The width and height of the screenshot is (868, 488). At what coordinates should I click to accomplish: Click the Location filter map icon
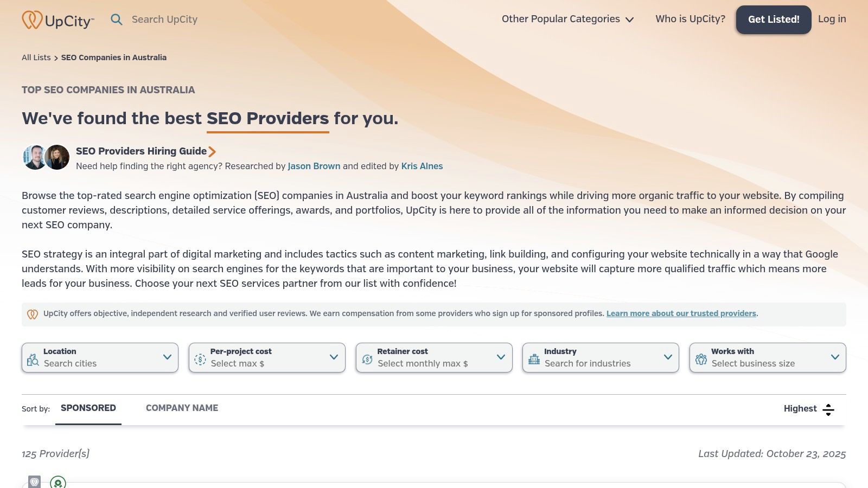tap(33, 359)
